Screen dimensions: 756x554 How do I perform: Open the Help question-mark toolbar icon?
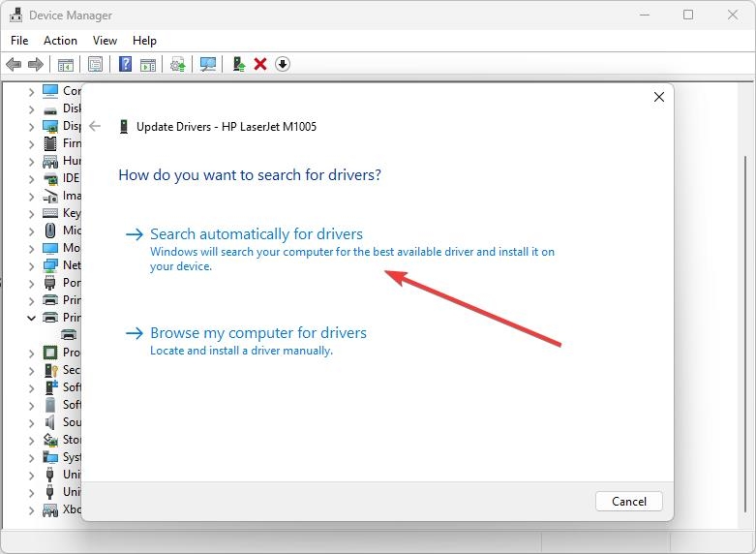click(x=126, y=64)
